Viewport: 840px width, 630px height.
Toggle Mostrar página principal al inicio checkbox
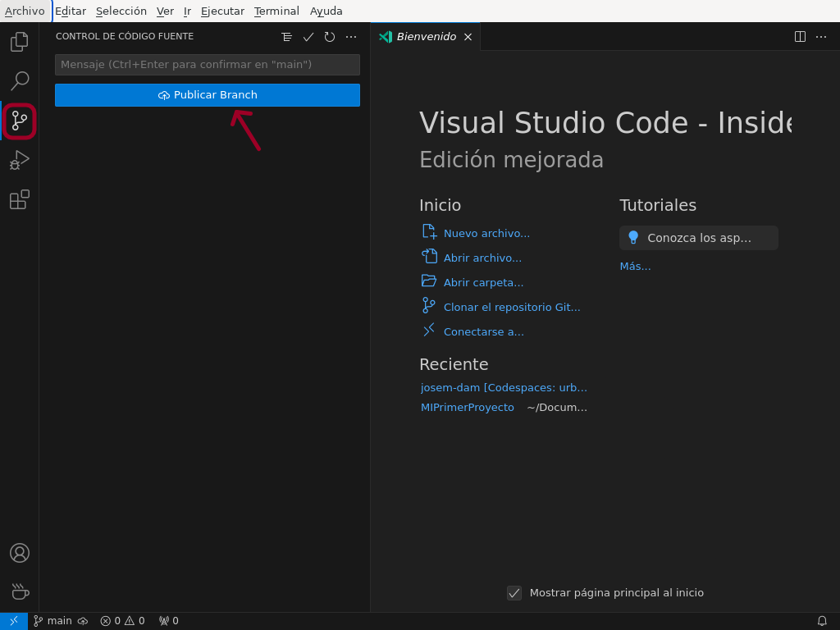[x=514, y=593]
